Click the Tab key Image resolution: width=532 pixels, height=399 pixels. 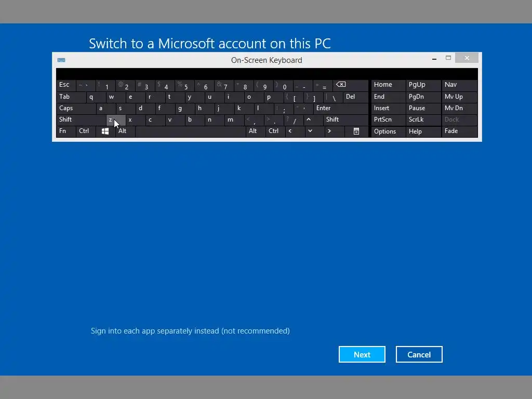[71, 97]
